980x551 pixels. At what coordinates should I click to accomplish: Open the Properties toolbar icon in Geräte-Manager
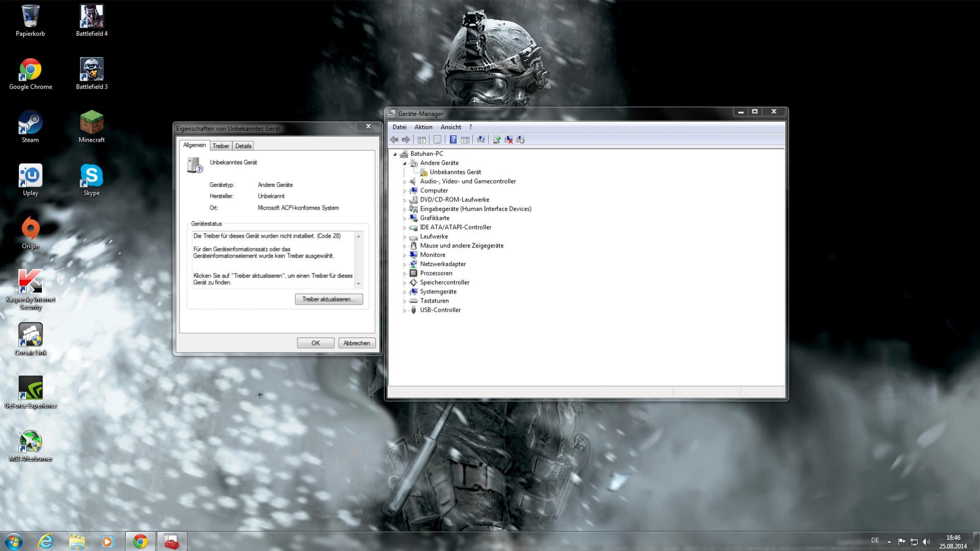click(x=437, y=140)
